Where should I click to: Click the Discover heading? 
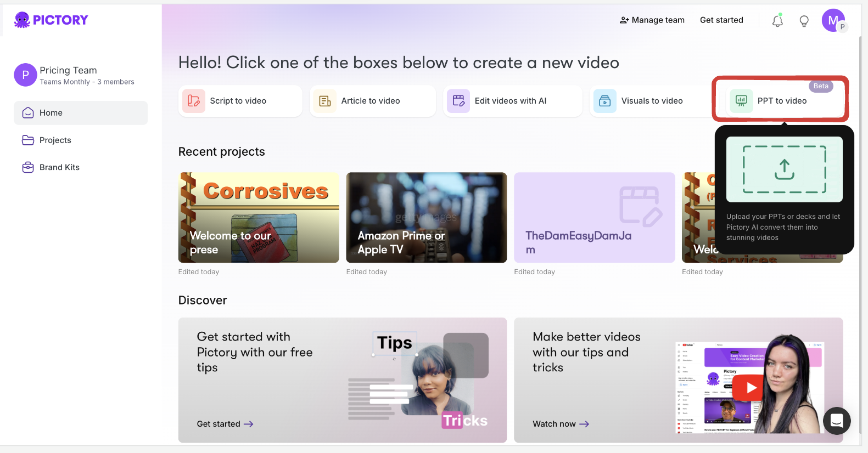(203, 301)
